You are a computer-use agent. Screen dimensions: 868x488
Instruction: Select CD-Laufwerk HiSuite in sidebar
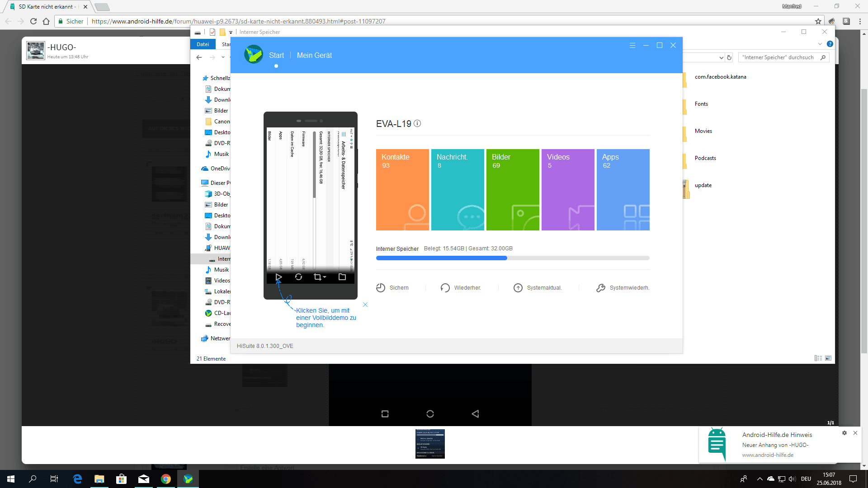[217, 313]
